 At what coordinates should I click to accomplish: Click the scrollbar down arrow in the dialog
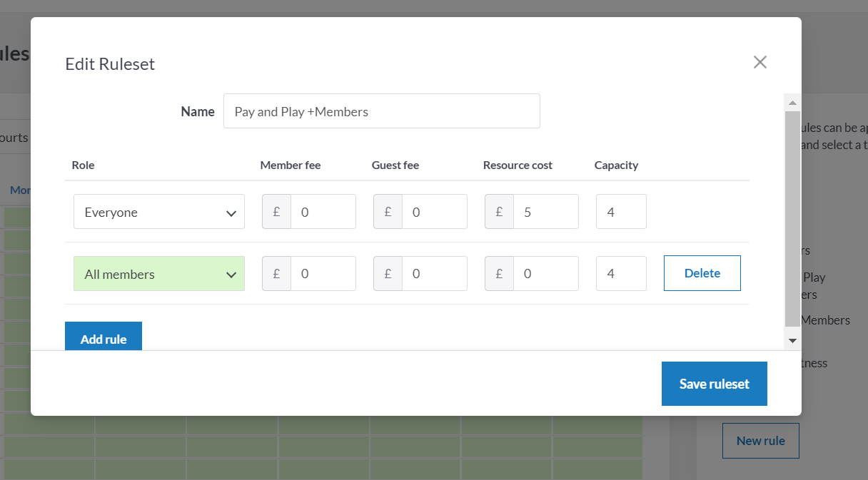[x=792, y=341]
